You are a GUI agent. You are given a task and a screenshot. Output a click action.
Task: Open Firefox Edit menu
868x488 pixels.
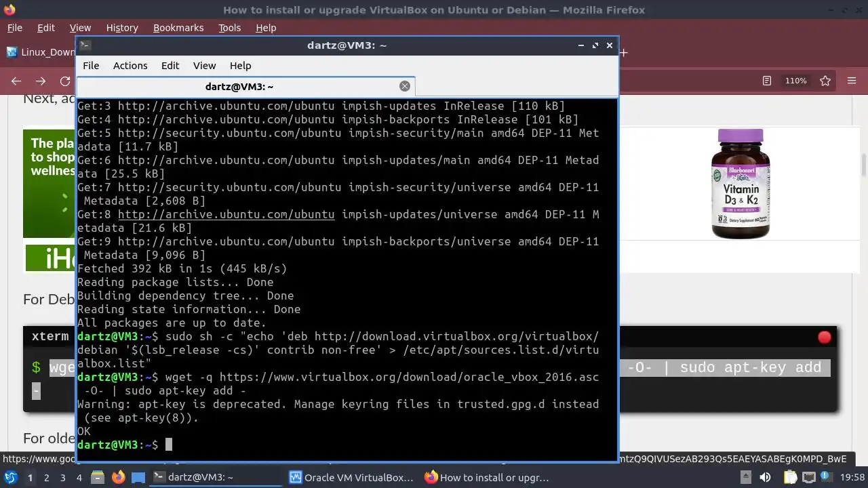46,28
